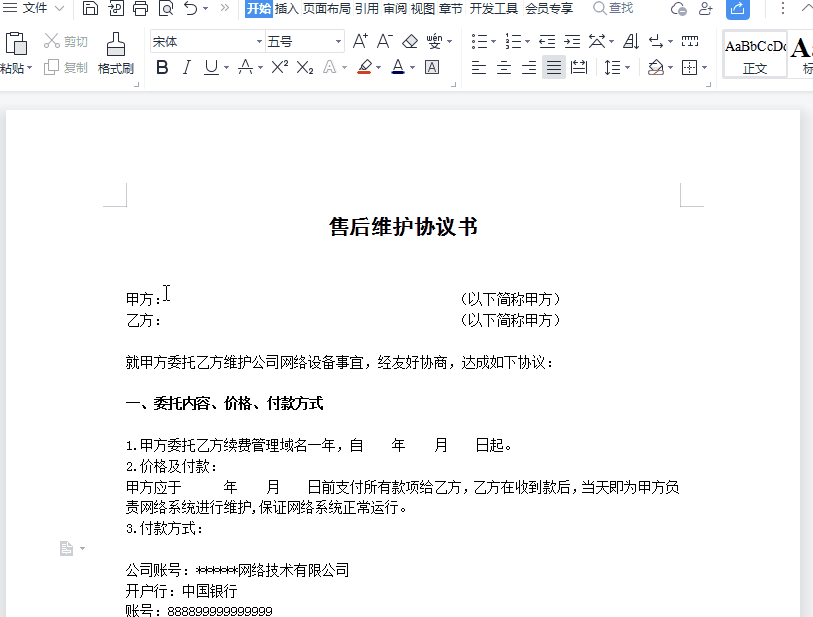The height and width of the screenshot is (617, 813).
Task: Toggle Strikethrough formatting
Action: [245, 67]
